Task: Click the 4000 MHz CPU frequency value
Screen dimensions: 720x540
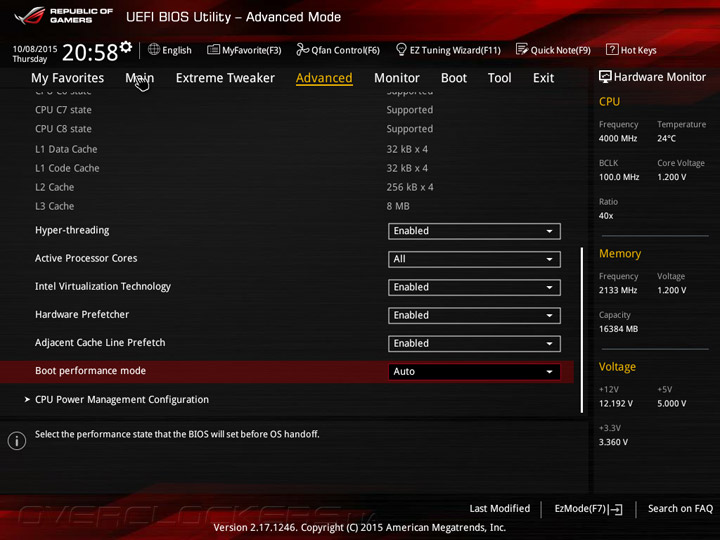Action: (618, 139)
